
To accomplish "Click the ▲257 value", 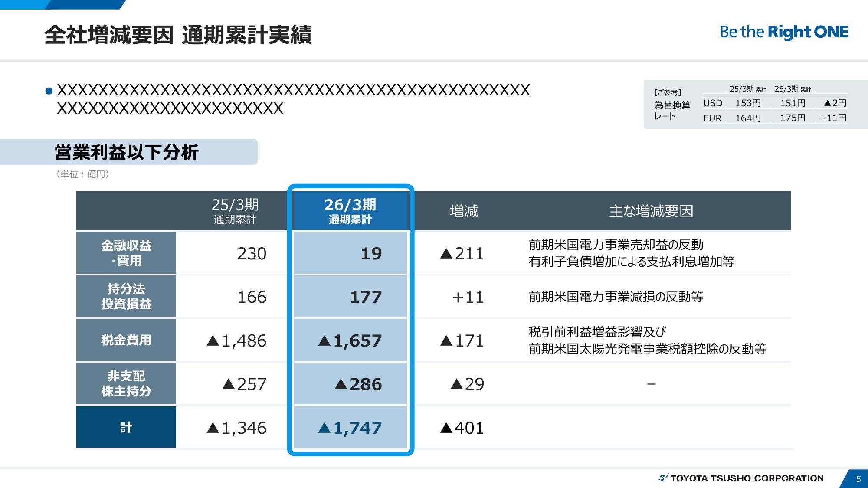I will click(x=244, y=384).
